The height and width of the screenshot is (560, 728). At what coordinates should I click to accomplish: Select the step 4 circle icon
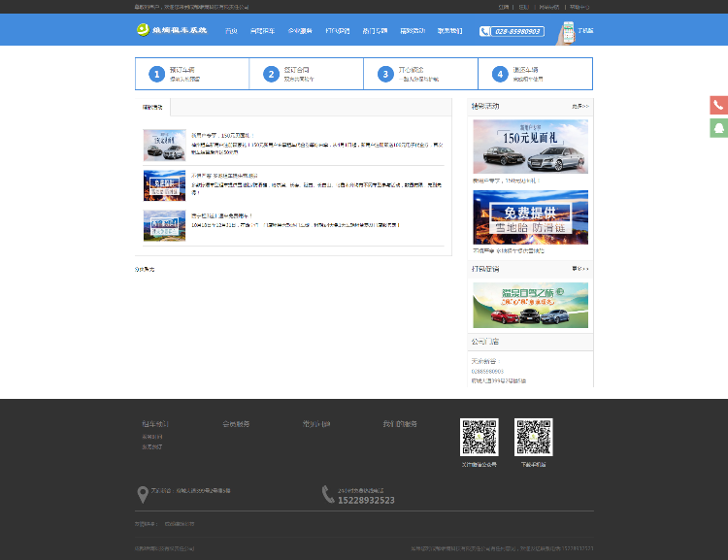[x=500, y=74]
